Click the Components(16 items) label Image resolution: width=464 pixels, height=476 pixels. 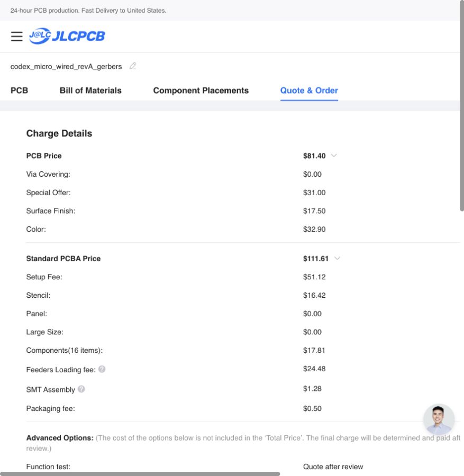65,350
